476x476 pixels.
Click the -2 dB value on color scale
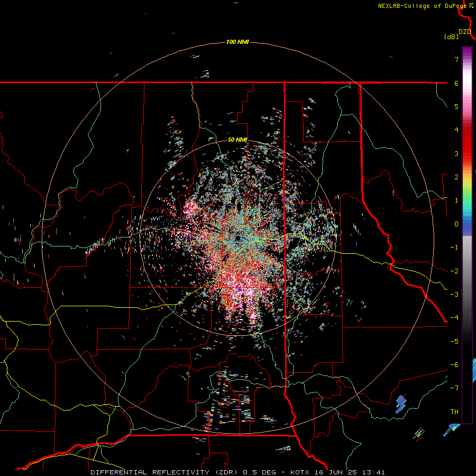click(454, 271)
